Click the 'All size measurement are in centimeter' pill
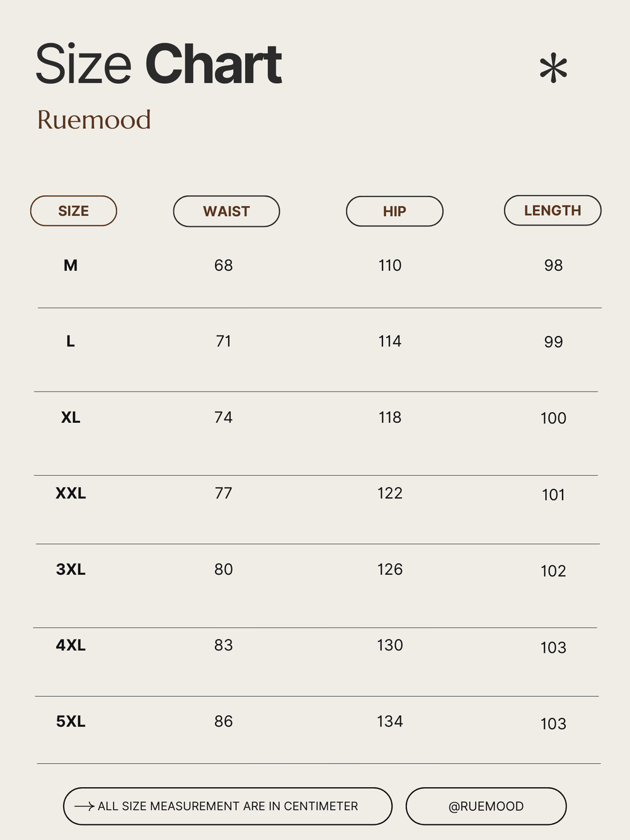The image size is (630, 840). click(227, 806)
